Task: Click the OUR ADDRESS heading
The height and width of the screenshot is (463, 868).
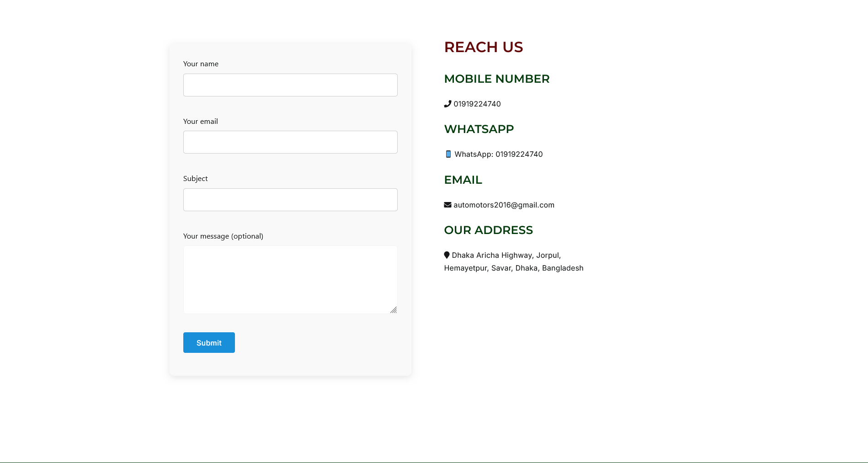Action: [488, 230]
